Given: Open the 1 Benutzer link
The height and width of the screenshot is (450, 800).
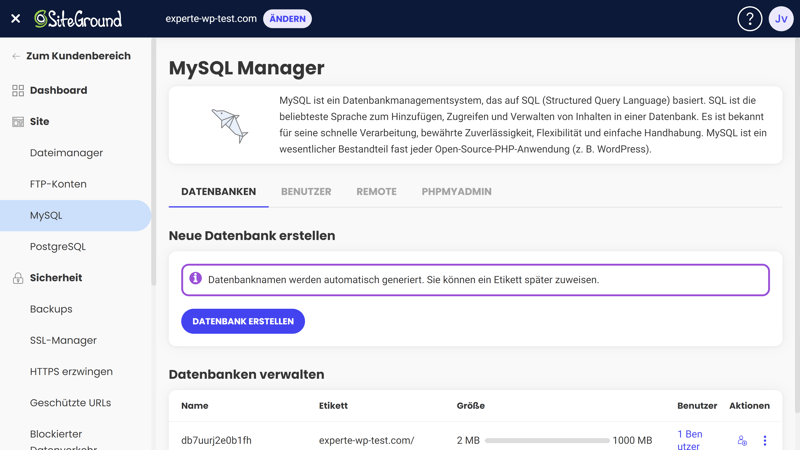Looking at the screenshot, I should tap(690, 440).
